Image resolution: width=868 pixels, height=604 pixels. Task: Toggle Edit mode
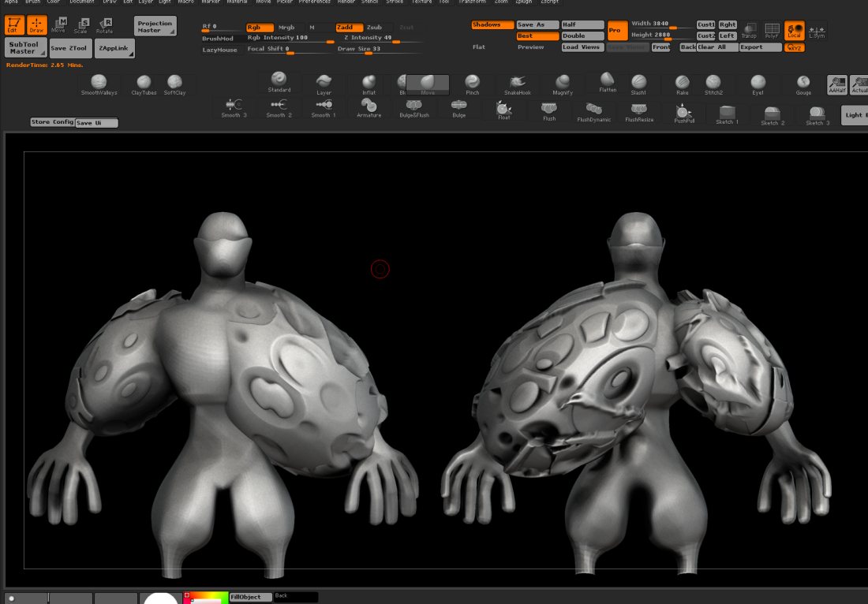[x=14, y=25]
